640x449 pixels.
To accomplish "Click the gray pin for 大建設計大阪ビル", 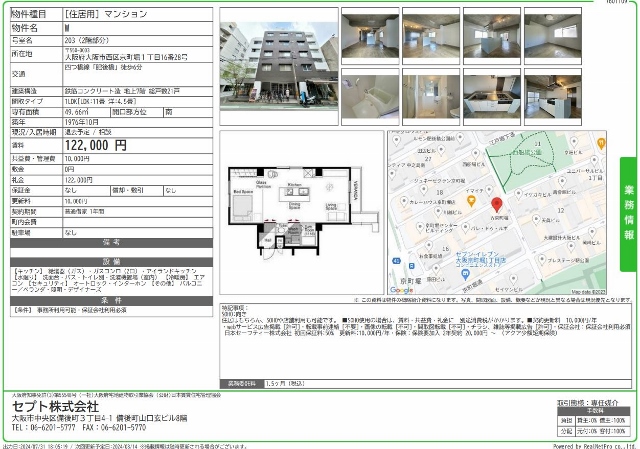I will click(571, 246).
